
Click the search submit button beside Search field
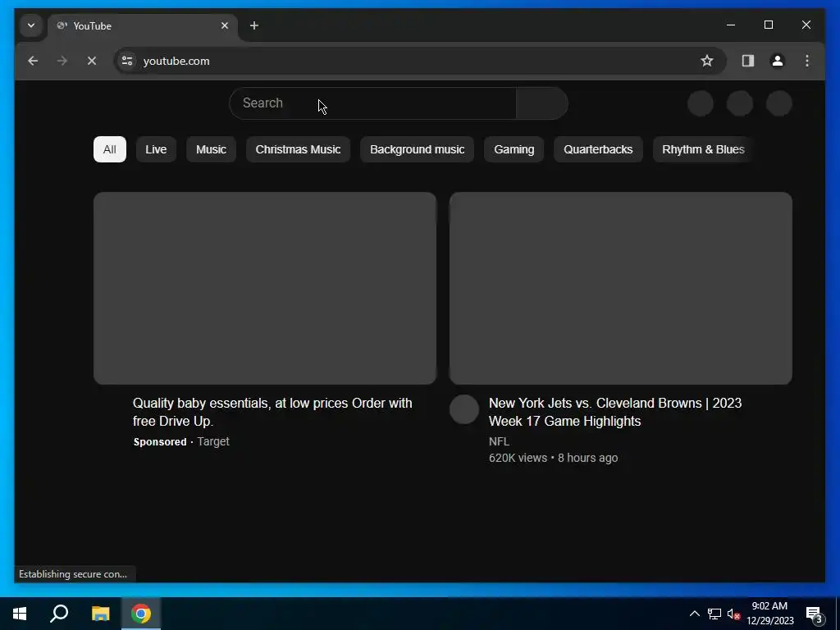coord(541,103)
